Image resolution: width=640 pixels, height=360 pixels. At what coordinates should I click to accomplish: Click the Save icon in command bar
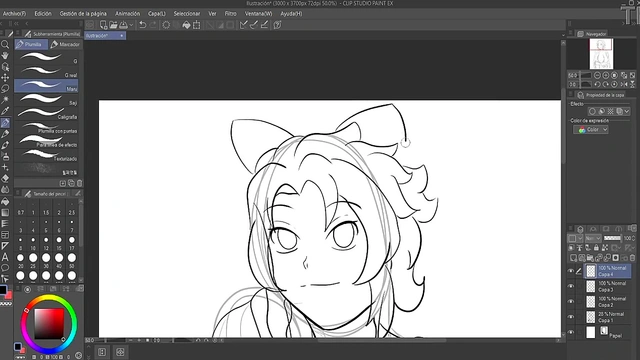click(x=123, y=25)
